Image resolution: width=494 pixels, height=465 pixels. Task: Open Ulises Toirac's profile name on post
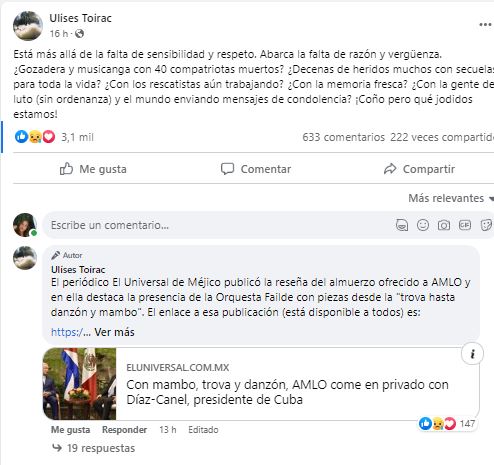[x=80, y=18]
